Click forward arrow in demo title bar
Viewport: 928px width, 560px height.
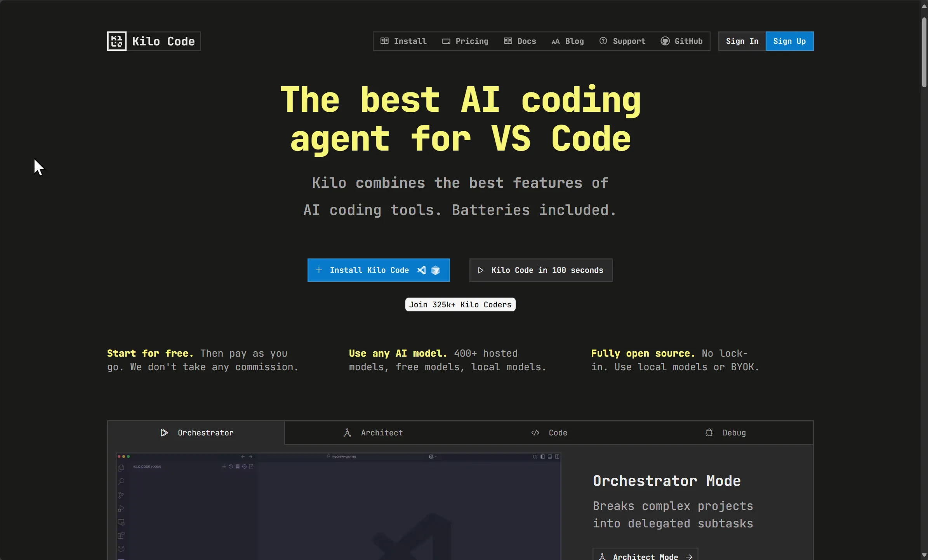pos(250,457)
